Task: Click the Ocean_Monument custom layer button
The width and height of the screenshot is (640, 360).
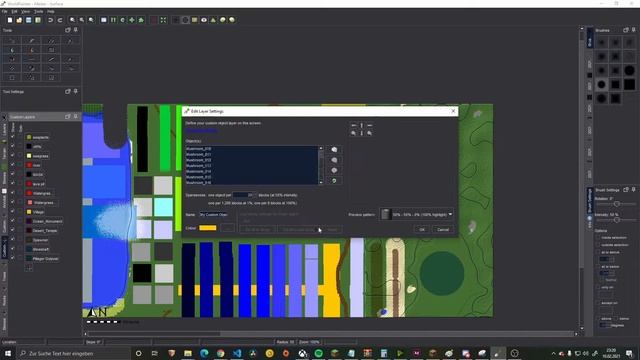Action: [x=44, y=221]
